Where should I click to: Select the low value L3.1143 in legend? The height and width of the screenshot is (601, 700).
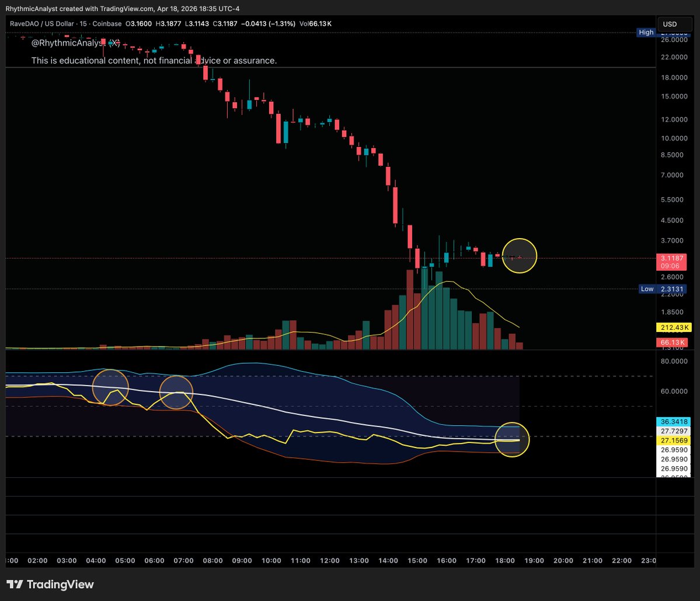click(x=197, y=24)
